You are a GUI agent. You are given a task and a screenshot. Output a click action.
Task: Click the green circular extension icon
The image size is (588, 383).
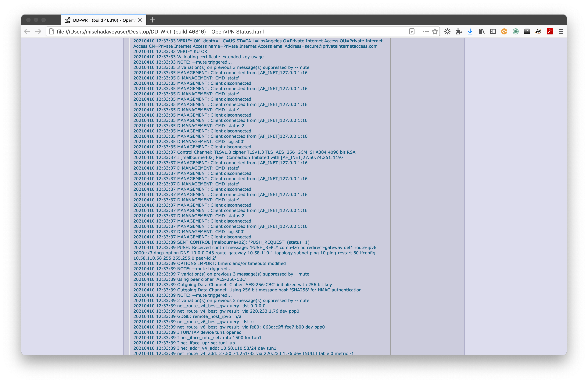tap(515, 32)
